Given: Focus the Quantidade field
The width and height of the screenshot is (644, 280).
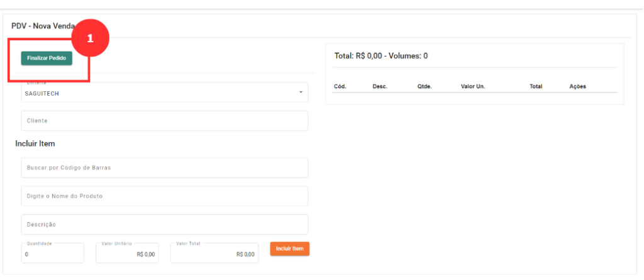Looking at the screenshot, I should click(x=53, y=254).
